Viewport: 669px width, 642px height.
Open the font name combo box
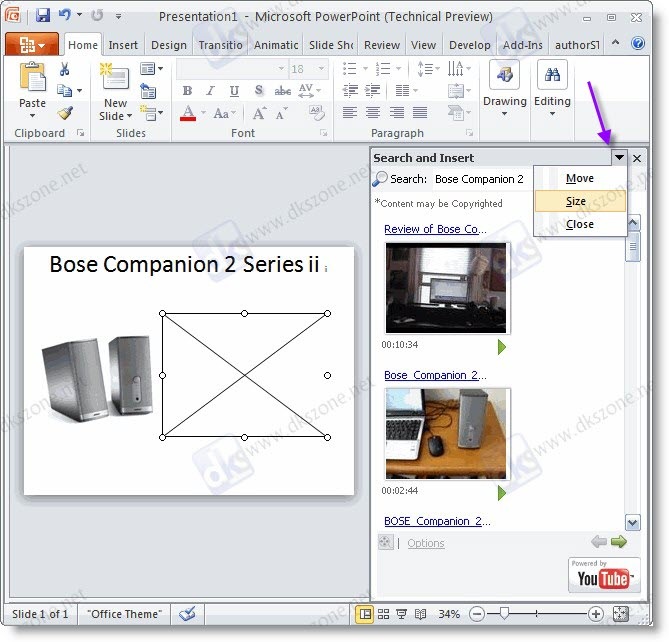point(231,68)
